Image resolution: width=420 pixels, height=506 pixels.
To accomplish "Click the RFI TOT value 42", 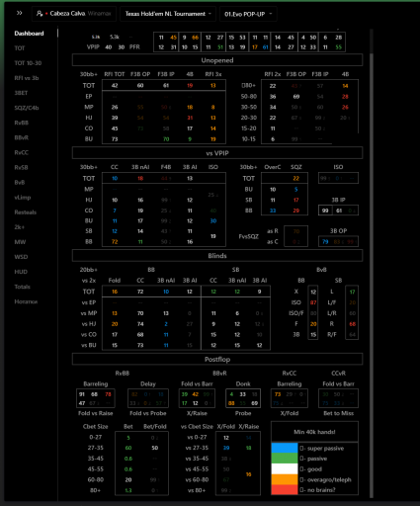I will [115, 86].
